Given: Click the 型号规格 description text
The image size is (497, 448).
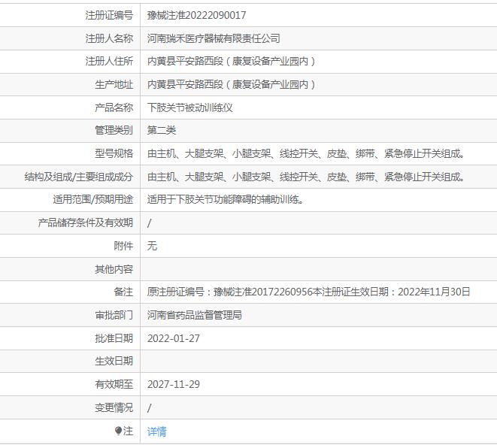Looking at the screenshot, I should 307,154.
